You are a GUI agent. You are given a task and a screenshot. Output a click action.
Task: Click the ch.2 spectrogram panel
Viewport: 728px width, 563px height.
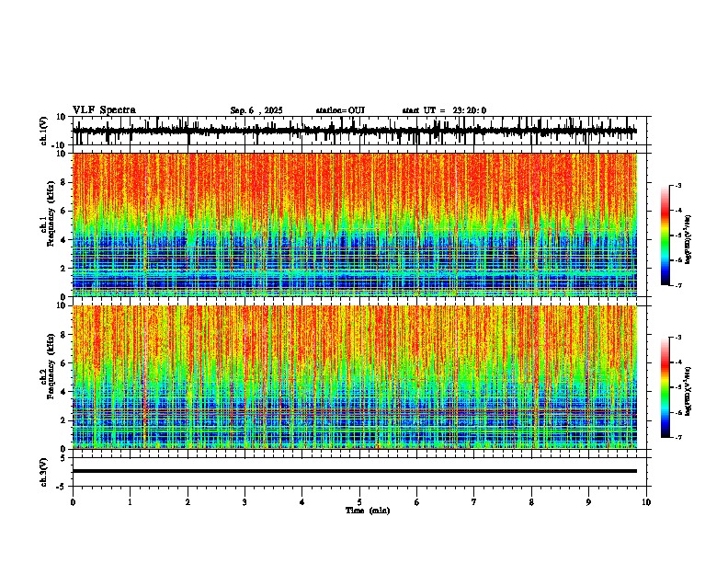point(355,377)
